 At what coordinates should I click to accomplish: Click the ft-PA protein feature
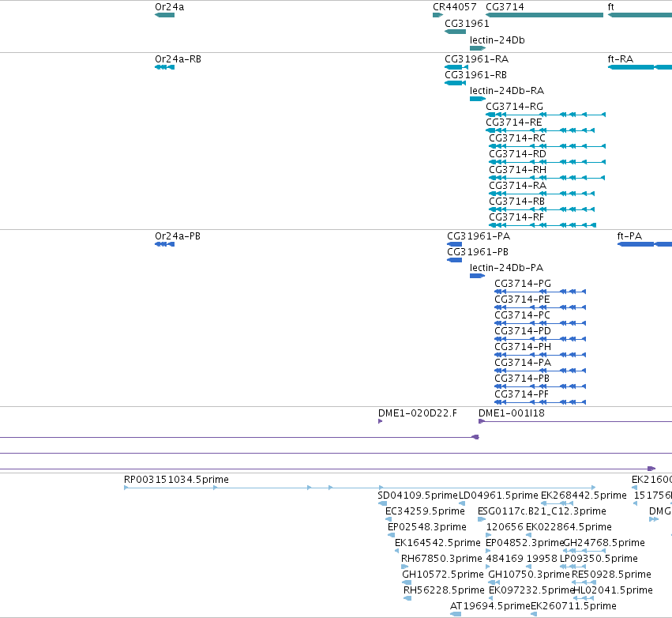(644, 244)
